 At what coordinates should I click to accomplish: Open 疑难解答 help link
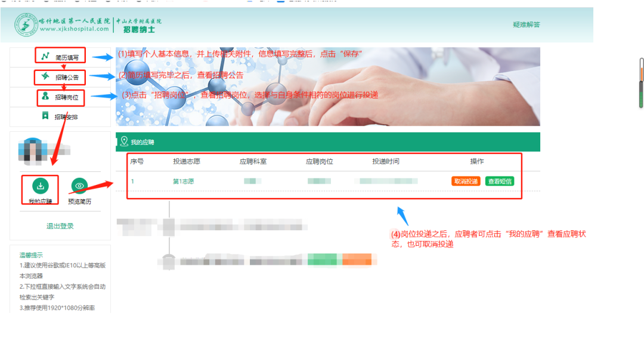[526, 24]
